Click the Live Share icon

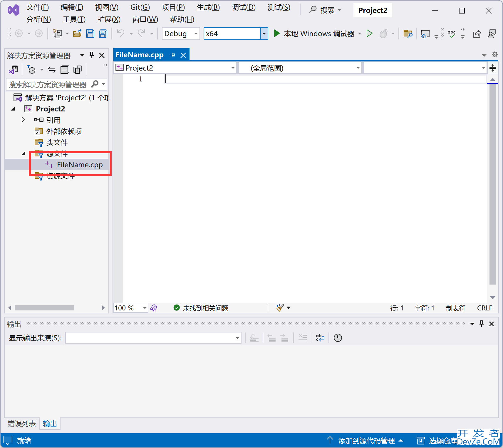coord(477,34)
